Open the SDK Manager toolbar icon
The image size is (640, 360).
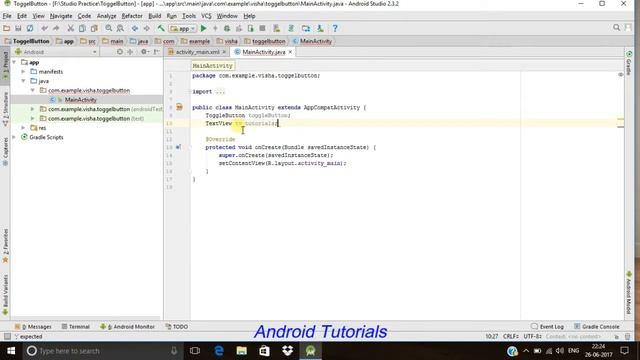(x=320, y=28)
